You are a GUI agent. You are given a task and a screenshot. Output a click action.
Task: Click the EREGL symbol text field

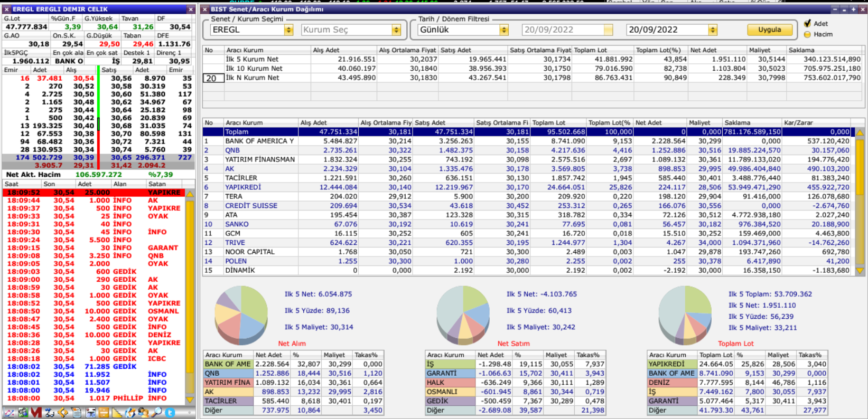247,30
